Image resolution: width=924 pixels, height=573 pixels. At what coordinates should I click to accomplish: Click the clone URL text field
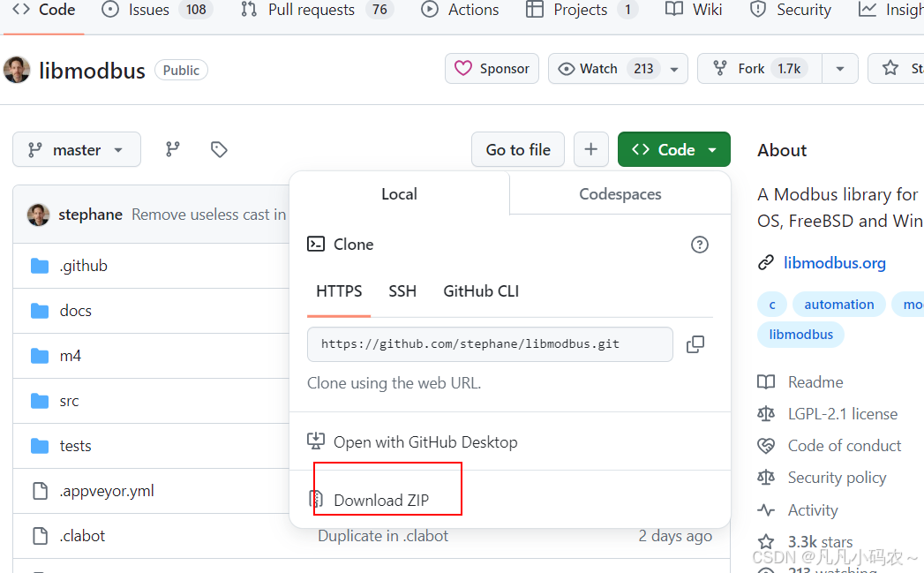point(490,344)
